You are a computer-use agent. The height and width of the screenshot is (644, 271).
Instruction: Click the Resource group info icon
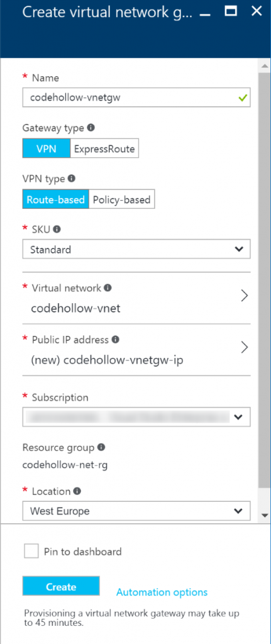click(101, 447)
